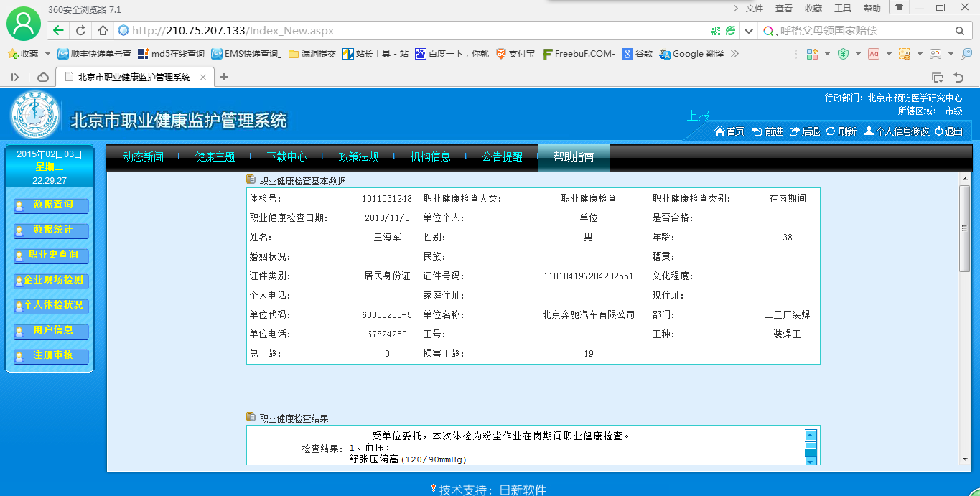980x496 pixels.
Task: Open the 工具 browser menu
Action: click(x=843, y=9)
